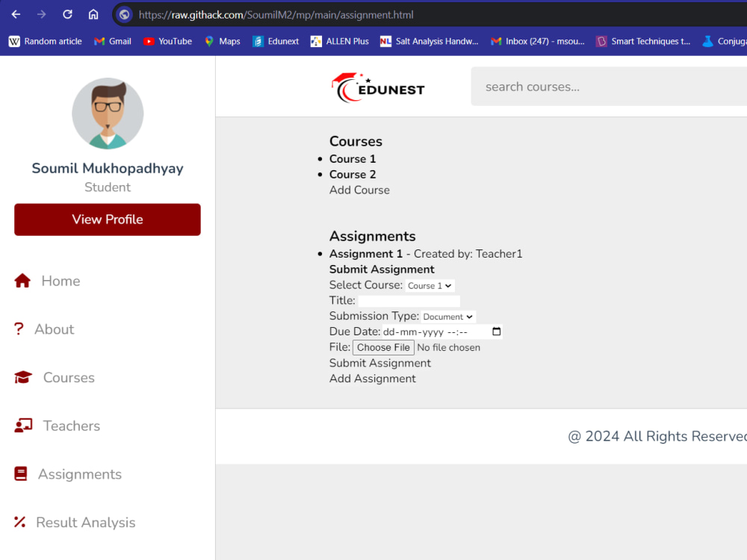
Task: Open the Smart Techniques bookmark
Action: (643, 41)
